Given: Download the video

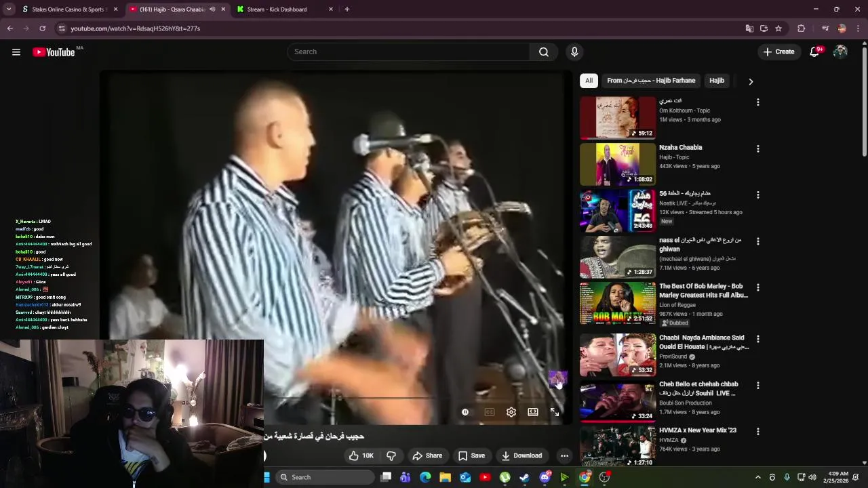Looking at the screenshot, I should (x=521, y=455).
